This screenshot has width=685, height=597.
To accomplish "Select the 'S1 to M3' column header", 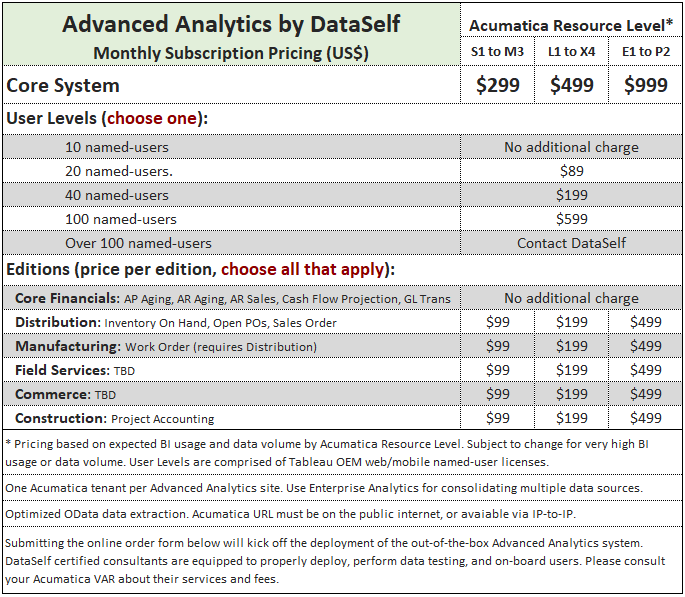I will pos(497,52).
